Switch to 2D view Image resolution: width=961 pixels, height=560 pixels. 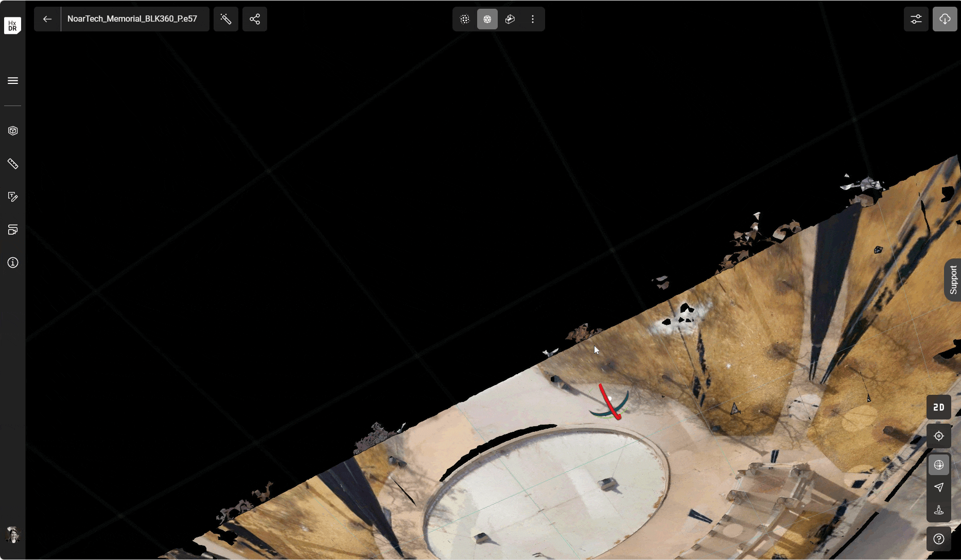tap(938, 407)
